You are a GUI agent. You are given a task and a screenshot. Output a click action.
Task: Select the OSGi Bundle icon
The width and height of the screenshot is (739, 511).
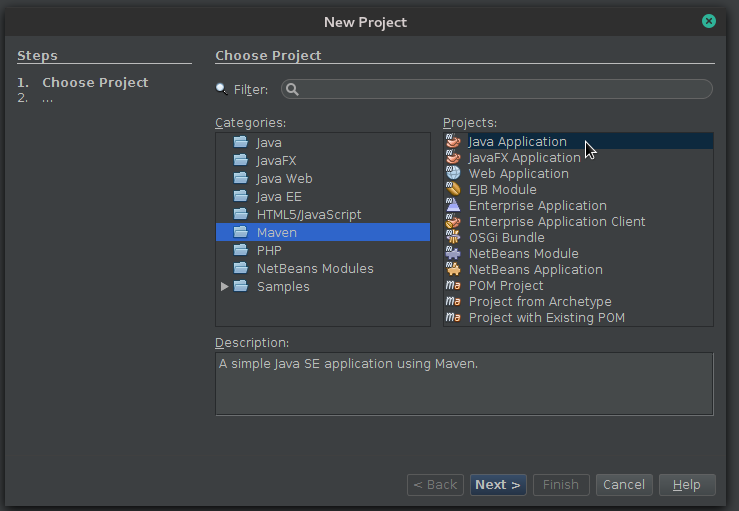pyautogui.click(x=453, y=238)
